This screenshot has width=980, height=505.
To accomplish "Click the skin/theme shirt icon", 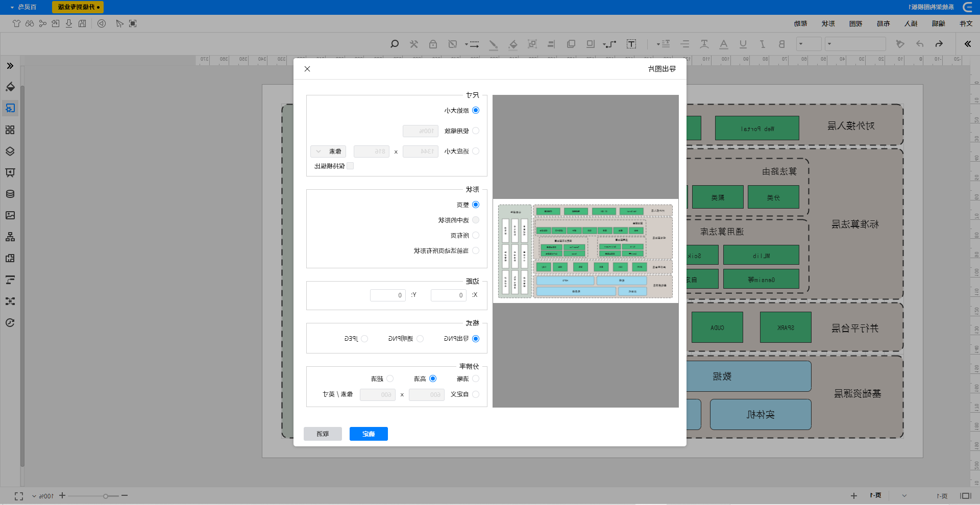I will tap(16, 23).
